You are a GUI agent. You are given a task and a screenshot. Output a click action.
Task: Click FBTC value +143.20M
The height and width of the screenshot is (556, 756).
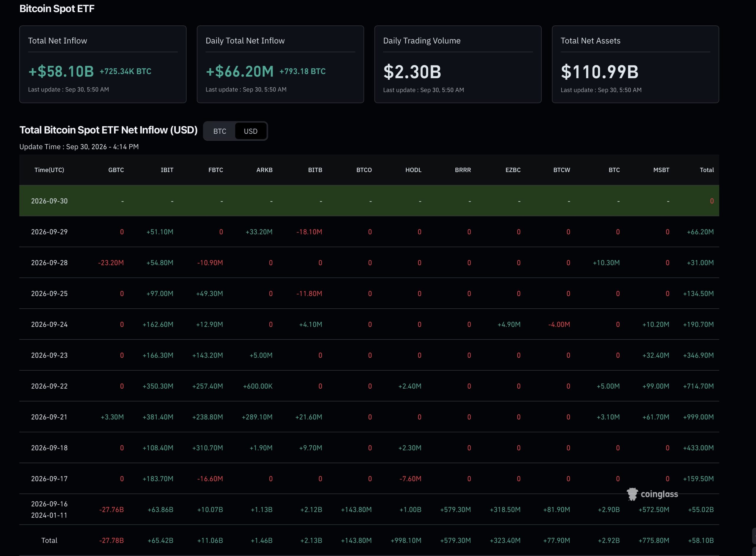207,355
